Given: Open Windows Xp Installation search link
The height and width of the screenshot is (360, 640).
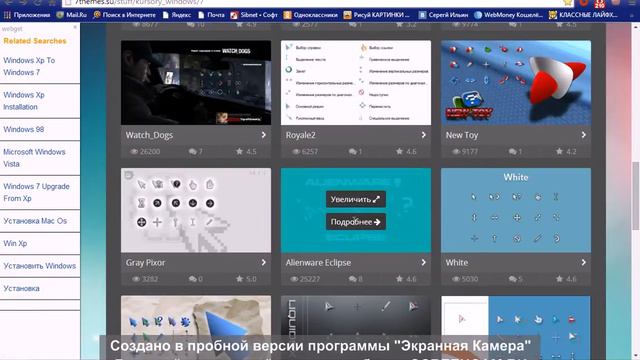Looking at the screenshot, I should (x=24, y=101).
